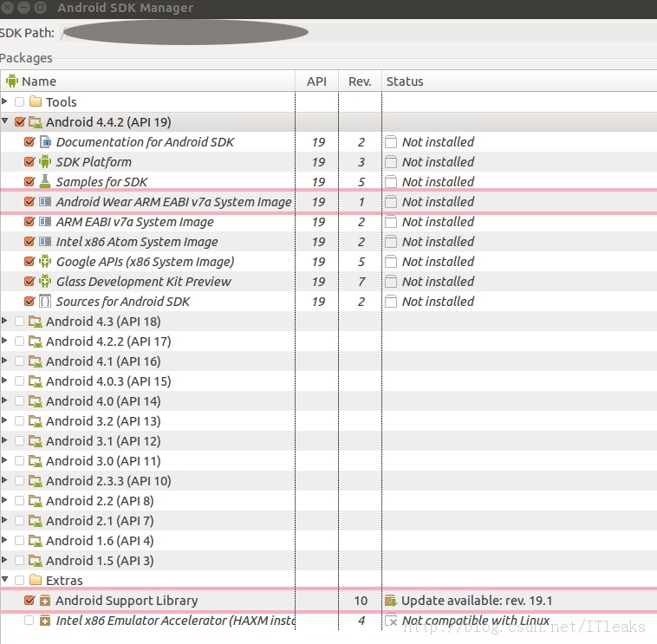The image size is (657, 644).
Task: Expand the Android 4.0 (API 14) node
Action: pyautogui.click(x=4, y=400)
